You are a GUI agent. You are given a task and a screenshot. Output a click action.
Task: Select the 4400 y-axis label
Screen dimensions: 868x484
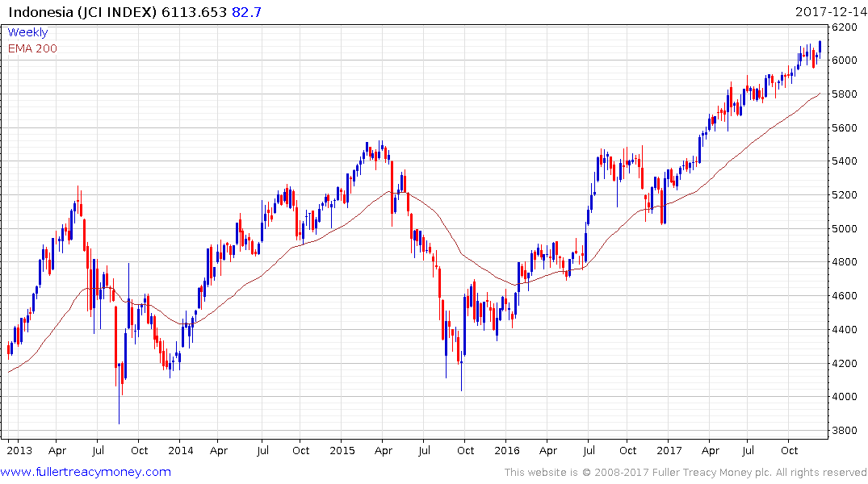[845, 330]
